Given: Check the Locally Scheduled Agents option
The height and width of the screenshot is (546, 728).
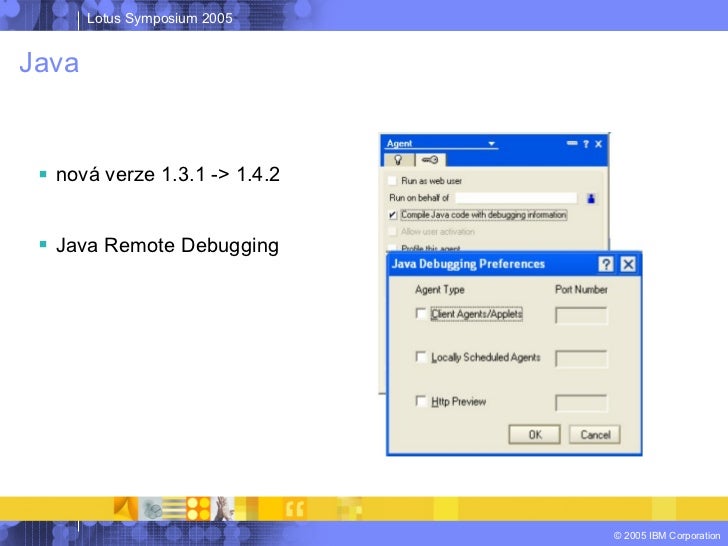Looking at the screenshot, I should click(421, 357).
